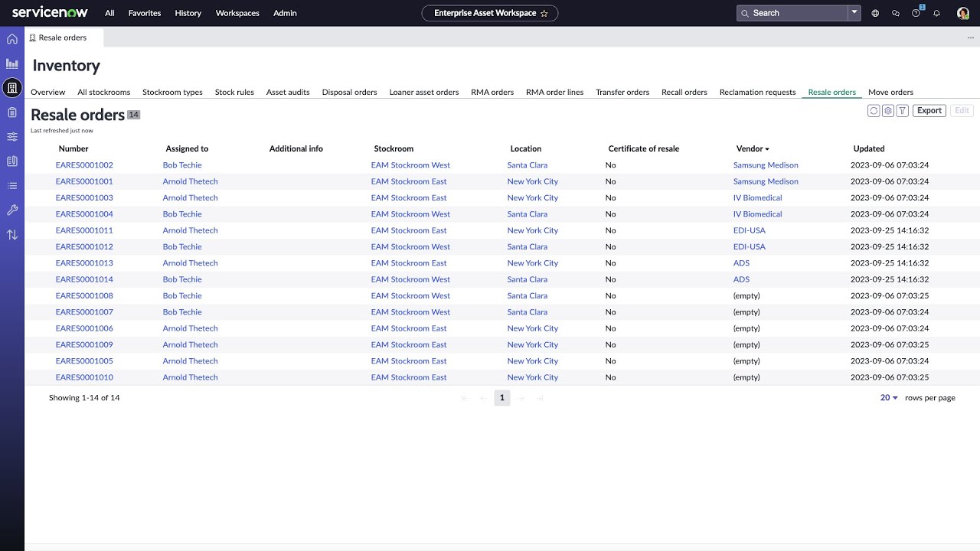Open rows per page dropdown showing 20
Image resolution: width=980 pixels, height=551 pixels.
coord(889,398)
